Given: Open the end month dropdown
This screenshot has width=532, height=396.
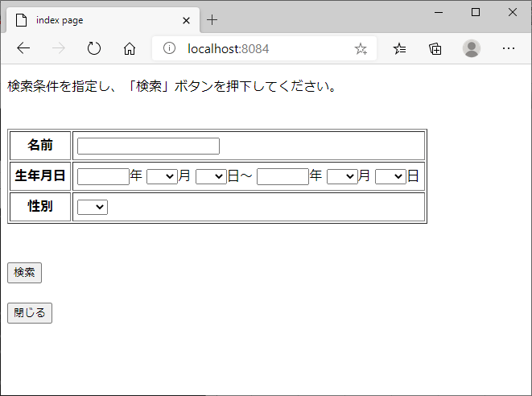Looking at the screenshot, I should tap(342, 176).
